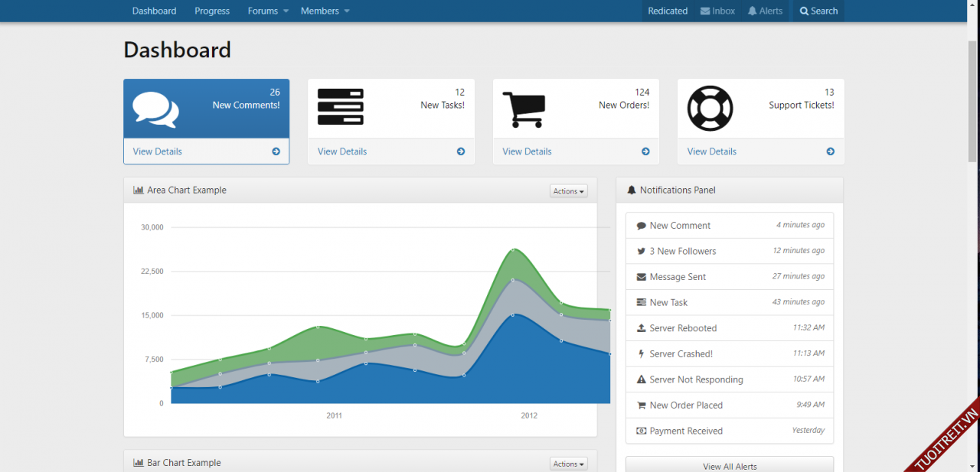Click the Redicated username link
The height and width of the screenshot is (472, 980).
(668, 11)
